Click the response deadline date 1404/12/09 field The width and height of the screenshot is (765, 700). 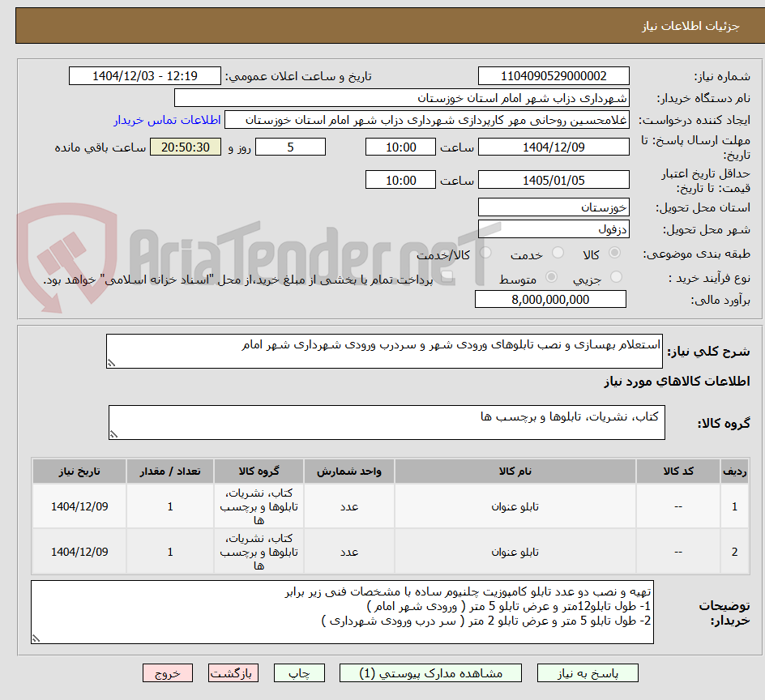click(553, 147)
